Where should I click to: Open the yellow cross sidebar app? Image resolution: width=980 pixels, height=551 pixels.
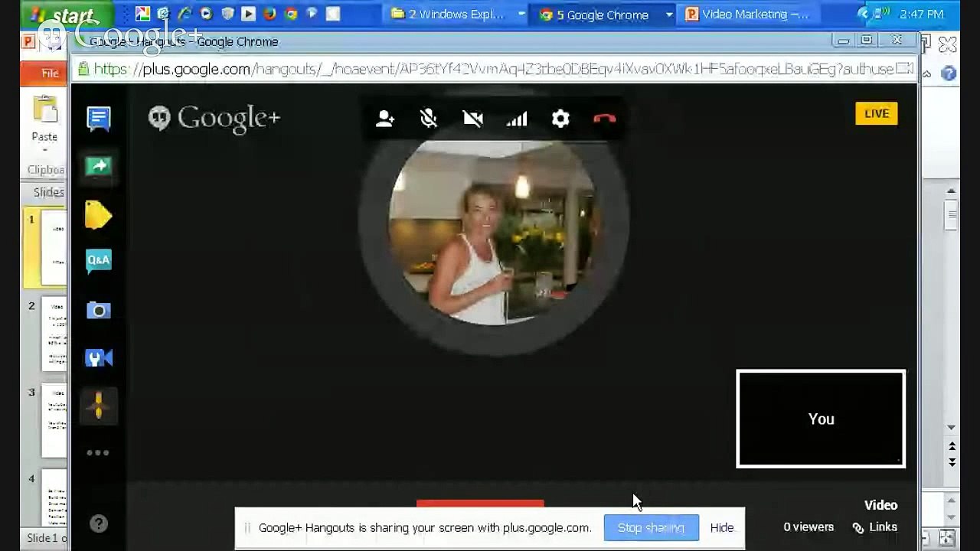[x=99, y=406]
